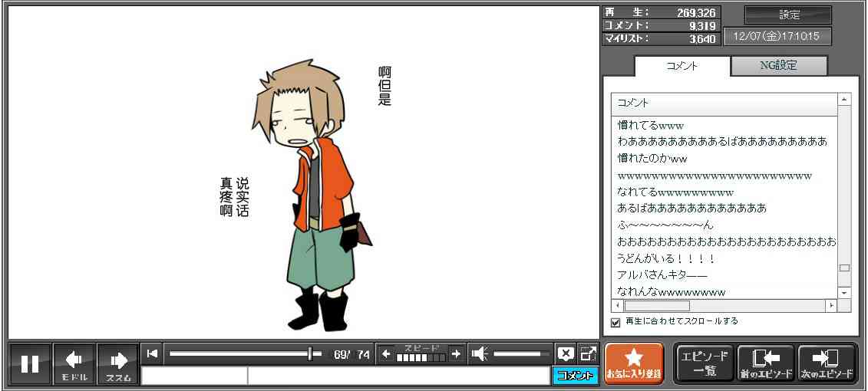868x391 pixels.
Task: Add to favorites with star button
Action: click(x=633, y=363)
